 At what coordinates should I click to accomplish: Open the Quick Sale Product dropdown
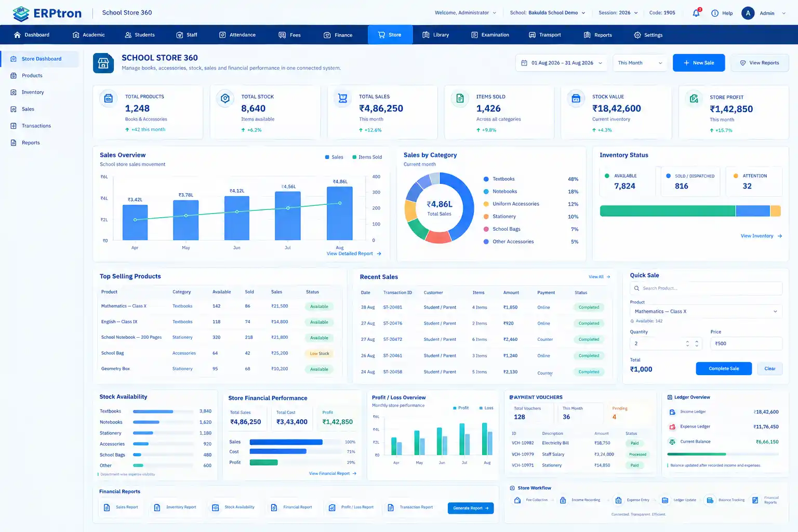click(x=706, y=312)
